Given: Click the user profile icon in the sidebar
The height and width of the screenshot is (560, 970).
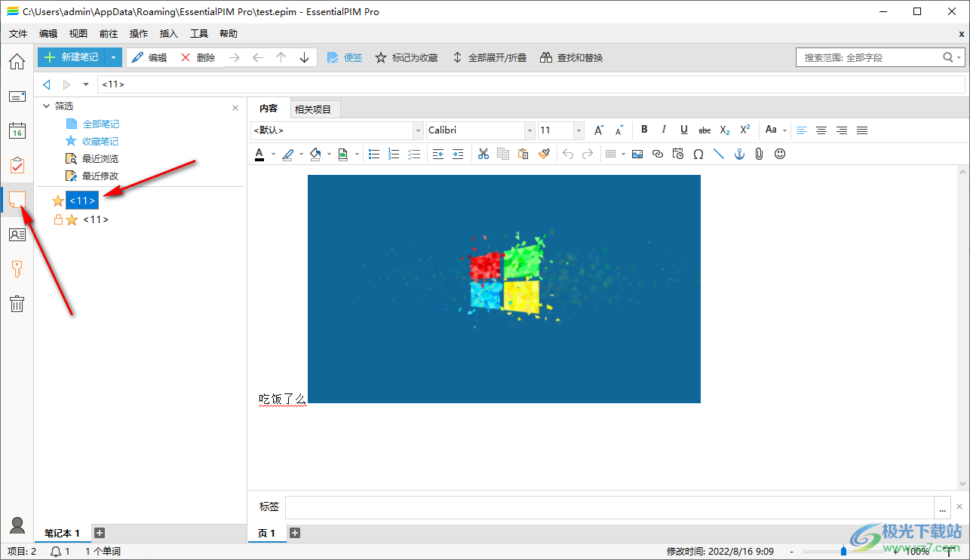Looking at the screenshot, I should [17, 525].
